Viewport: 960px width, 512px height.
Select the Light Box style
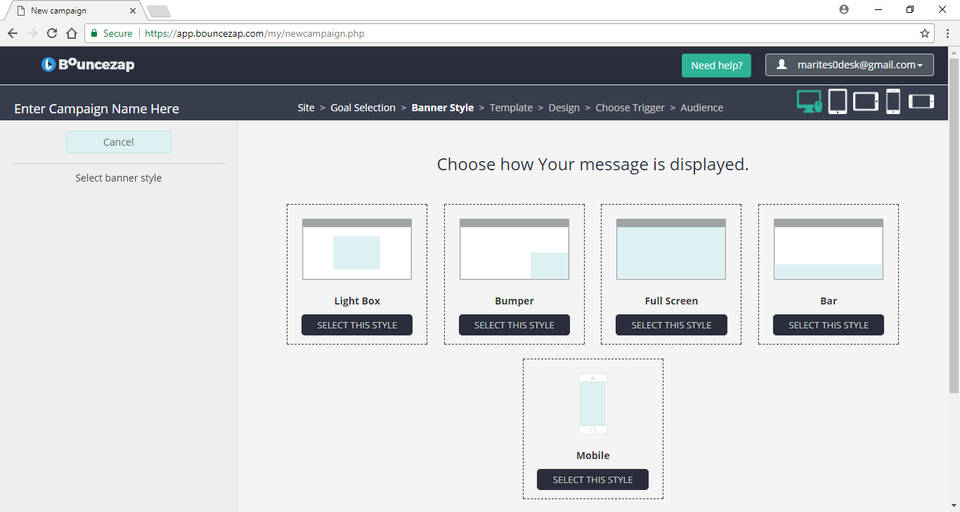pyautogui.click(x=357, y=325)
